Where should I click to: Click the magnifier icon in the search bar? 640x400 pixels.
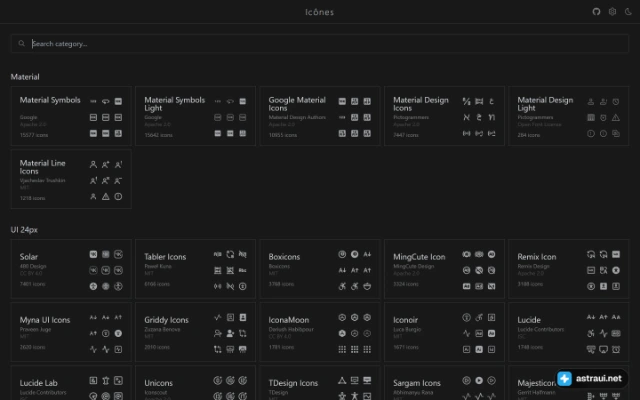[22, 43]
